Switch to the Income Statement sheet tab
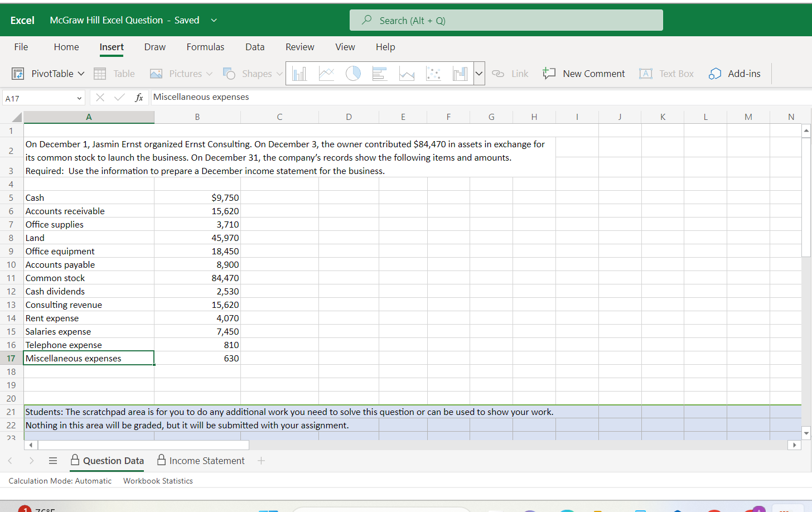 click(x=206, y=461)
